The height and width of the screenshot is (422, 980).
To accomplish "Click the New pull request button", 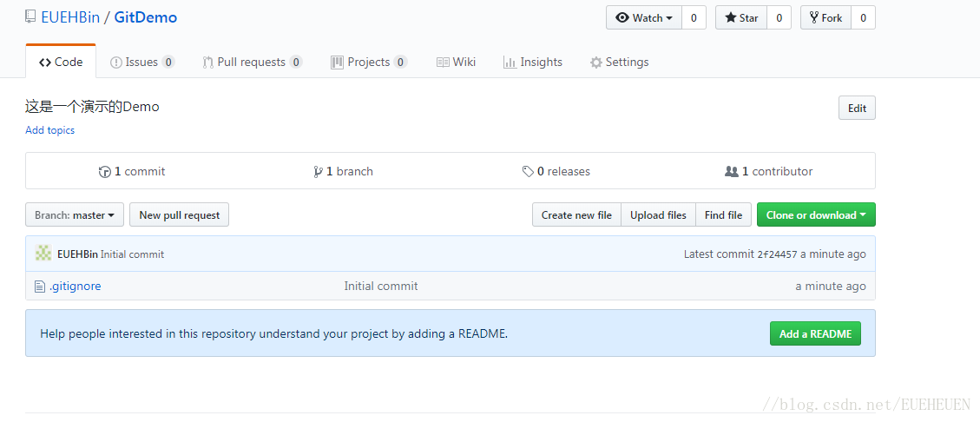I will 180,215.
